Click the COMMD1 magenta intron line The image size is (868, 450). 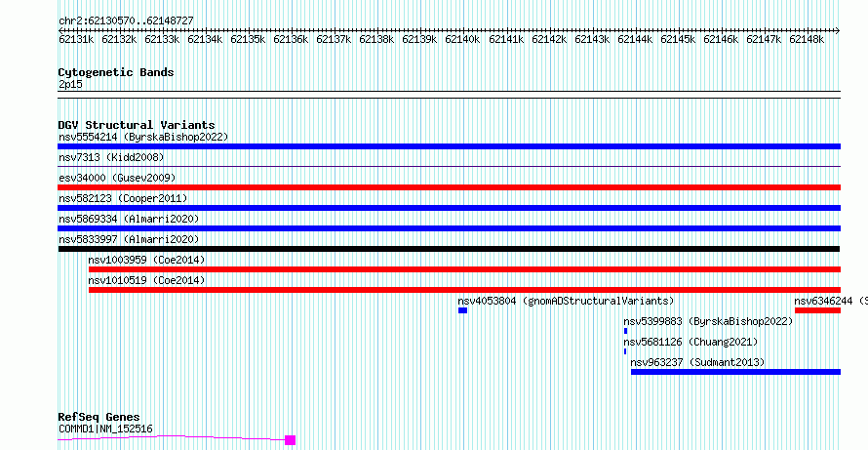[x=172, y=438]
